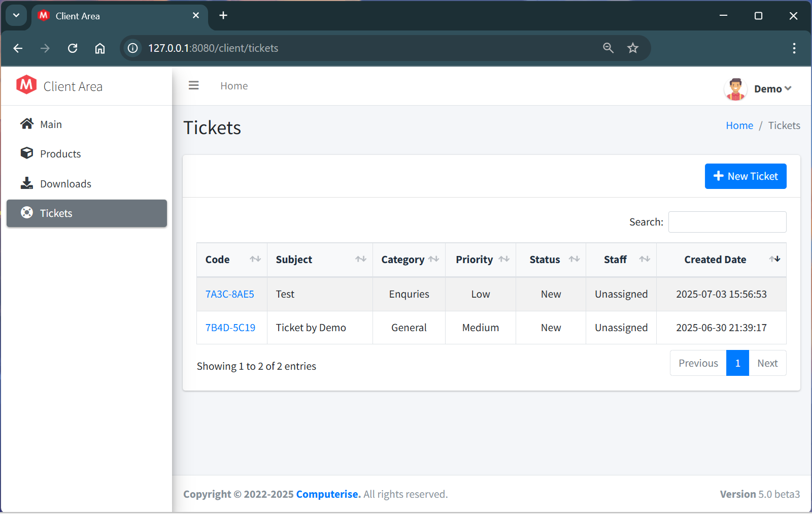Screen dimensions: 812x514
Task: Open ticket 7A3C-8AE5
Action: click(229, 294)
